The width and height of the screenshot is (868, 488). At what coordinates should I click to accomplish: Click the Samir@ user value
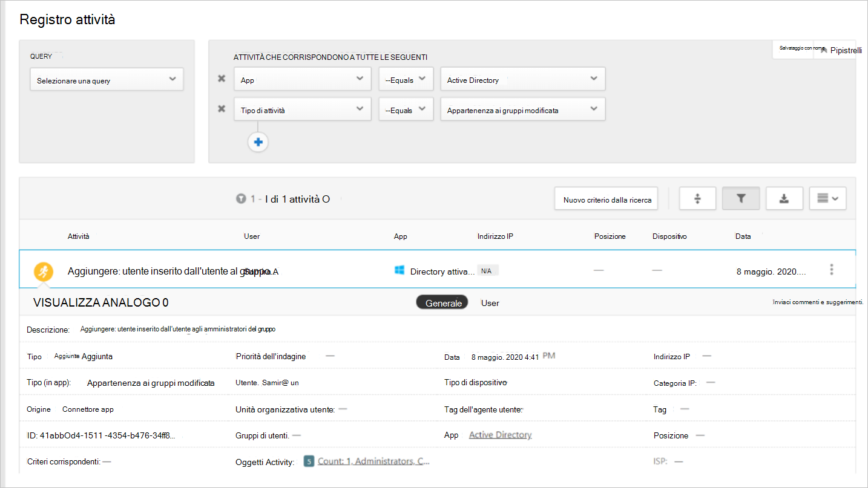[281, 383]
